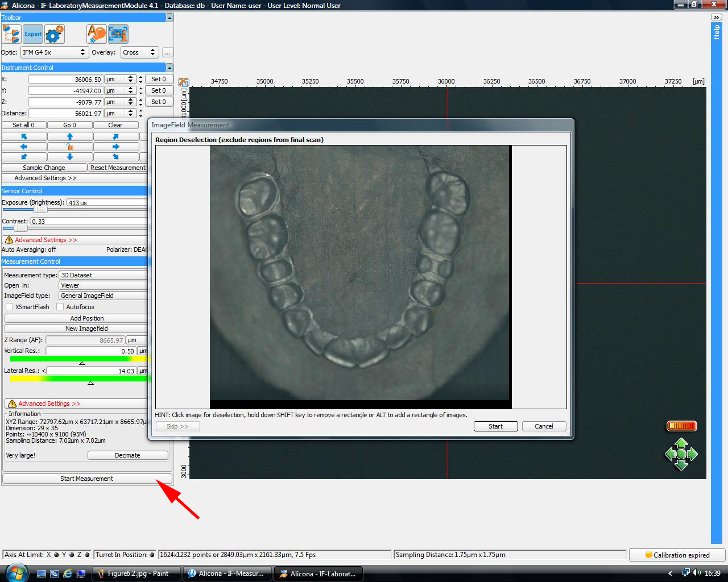The width and height of the screenshot is (728, 582).
Task: Enable the Autofocus checkbox
Action: pyautogui.click(x=60, y=307)
